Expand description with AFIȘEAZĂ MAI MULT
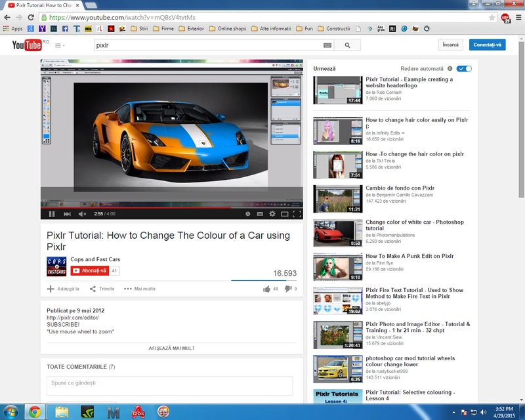This screenshot has width=525, height=420. click(172, 348)
